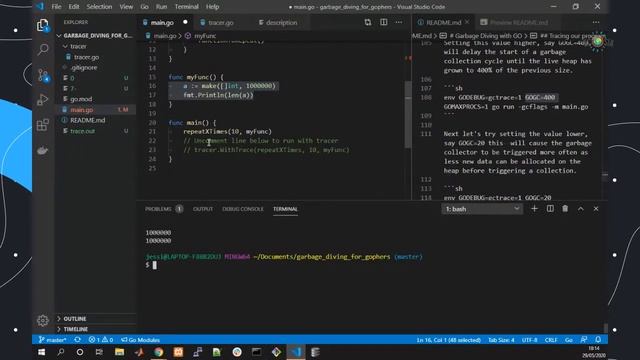This screenshot has height=360, width=640.
Task: Click the main.go editor vertical scrollbar
Action: tap(408, 114)
